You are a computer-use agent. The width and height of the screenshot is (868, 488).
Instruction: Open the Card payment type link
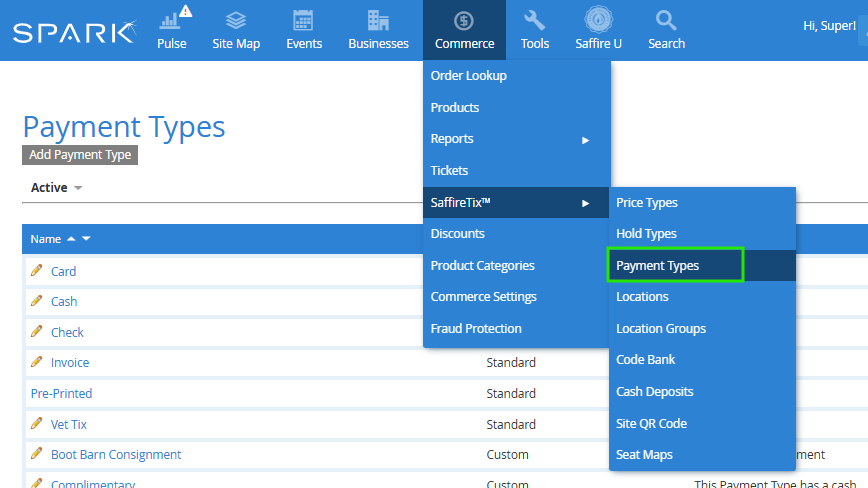[63, 271]
